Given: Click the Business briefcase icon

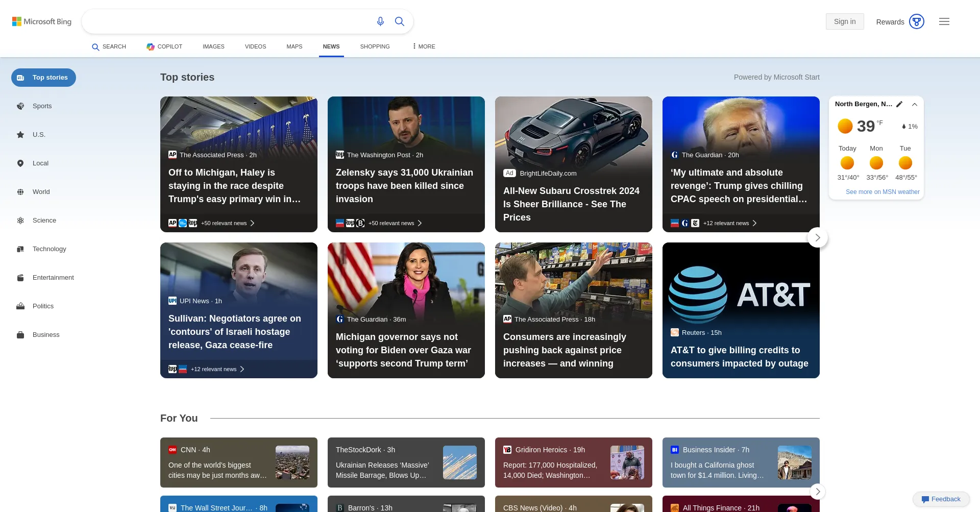Looking at the screenshot, I should (20, 335).
